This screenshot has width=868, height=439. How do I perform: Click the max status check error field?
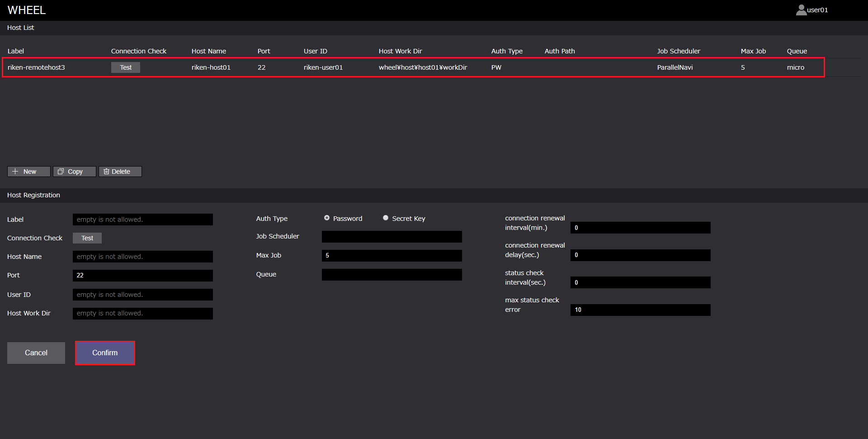click(x=640, y=310)
